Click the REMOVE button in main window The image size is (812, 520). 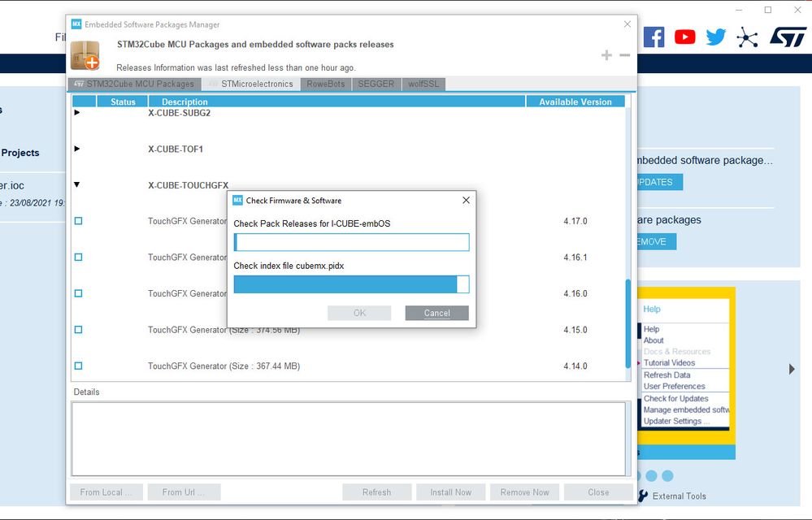657,241
